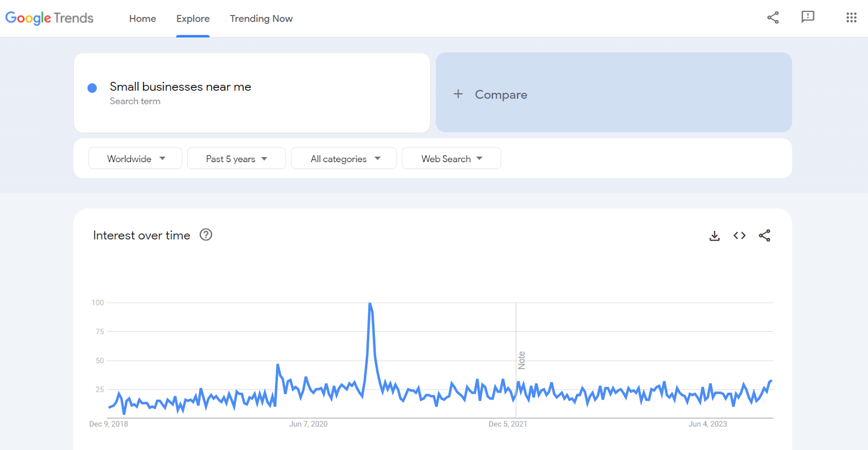
Task: Open the help icon beside Interest over time
Action: coord(206,235)
